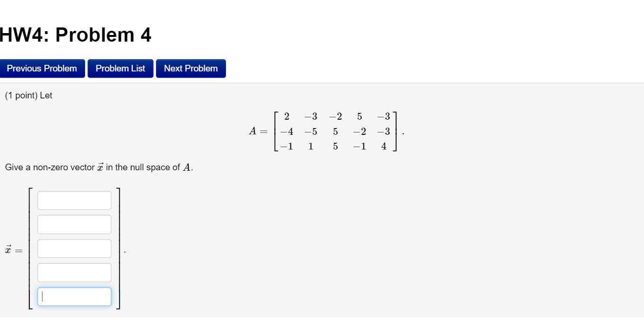Click the answer box directly below the first one
644x324 pixels.
point(74,224)
